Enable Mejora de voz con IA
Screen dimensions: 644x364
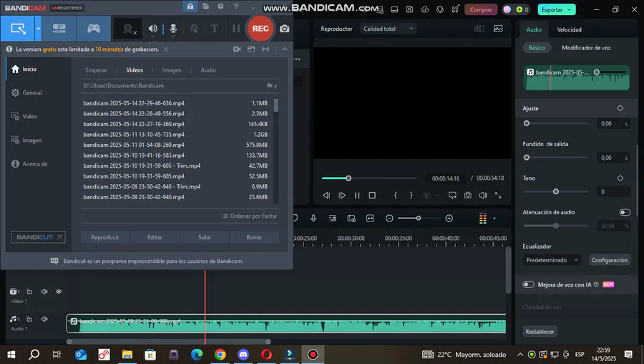tap(528, 284)
